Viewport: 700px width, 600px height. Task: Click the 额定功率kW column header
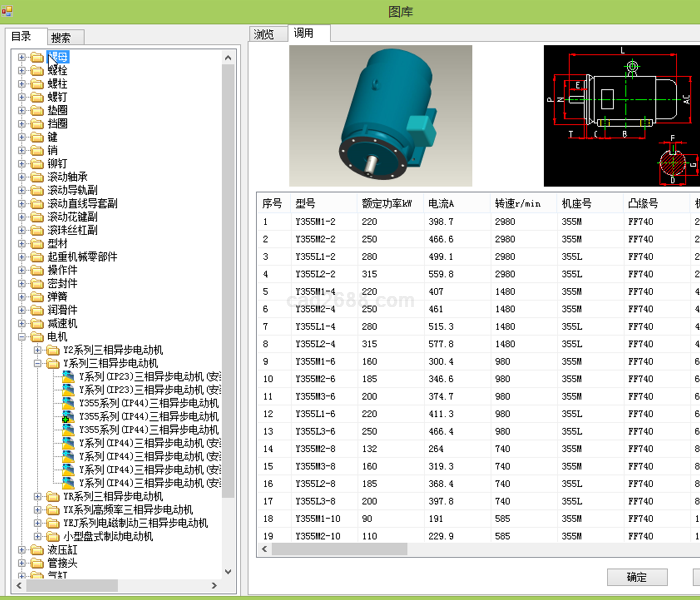[387, 203]
